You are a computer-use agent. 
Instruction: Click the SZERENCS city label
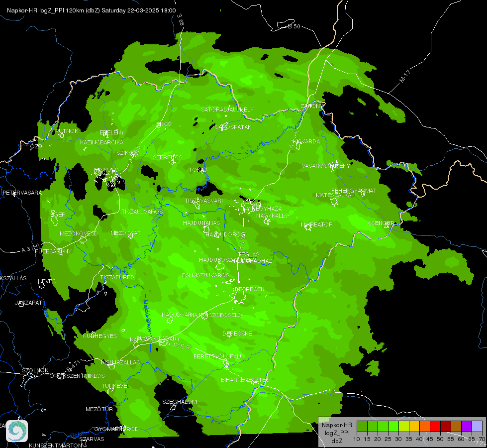pyautogui.click(x=168, y=157)
